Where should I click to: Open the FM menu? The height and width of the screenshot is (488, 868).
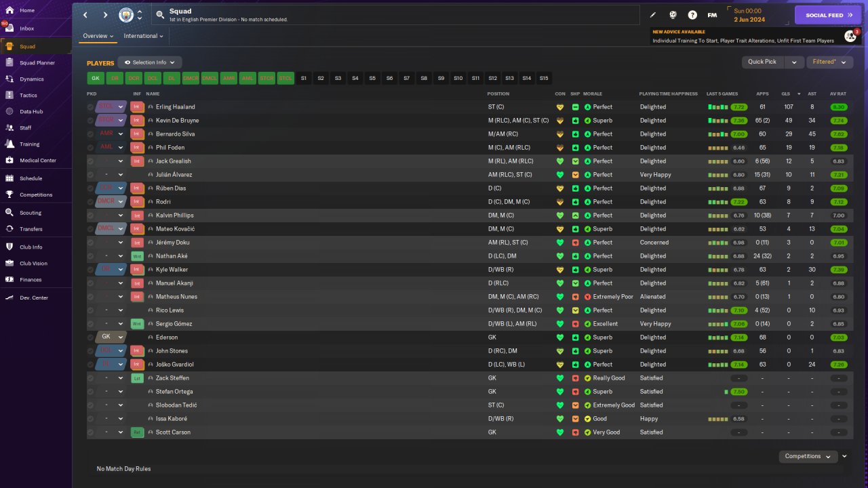pyautogui.click(x=712, y=15)
